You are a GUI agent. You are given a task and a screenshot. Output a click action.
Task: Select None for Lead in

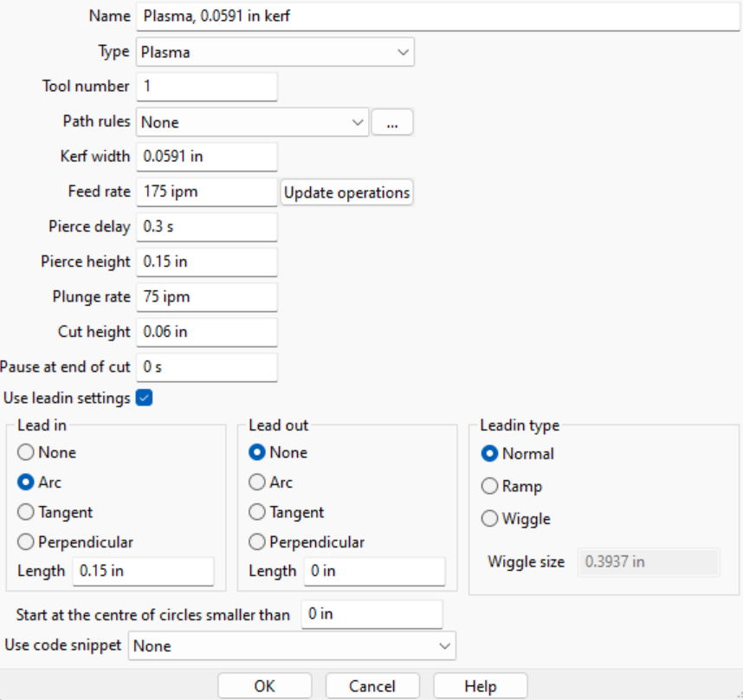click(x=26, y=452)
